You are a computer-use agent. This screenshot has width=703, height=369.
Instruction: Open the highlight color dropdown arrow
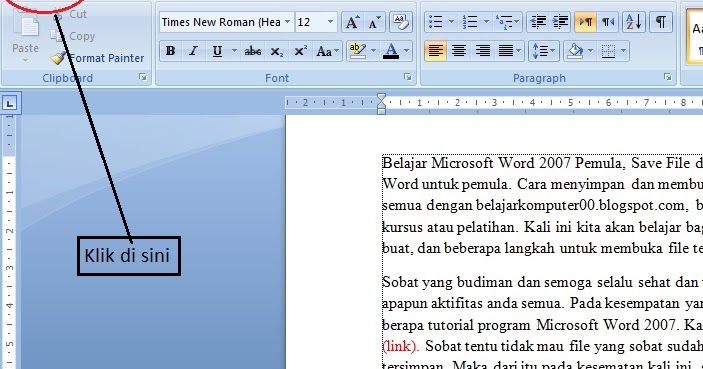[x=373, y=51]
